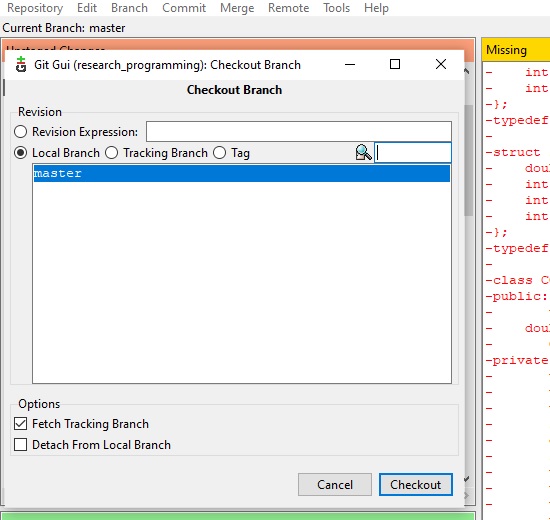Click the Checkout button
The width and height of the screenshot is (550, 520).
(416, 485)
